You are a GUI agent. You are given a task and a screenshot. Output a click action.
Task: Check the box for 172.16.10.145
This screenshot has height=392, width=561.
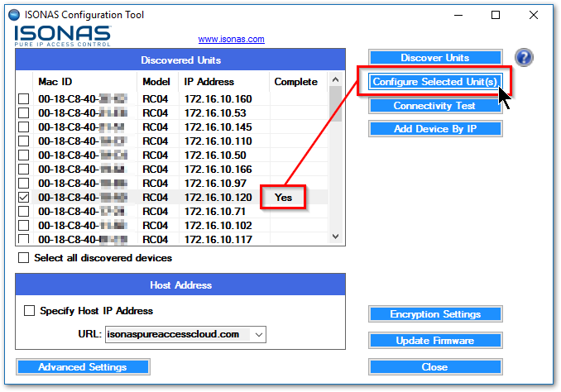(24, 127)
